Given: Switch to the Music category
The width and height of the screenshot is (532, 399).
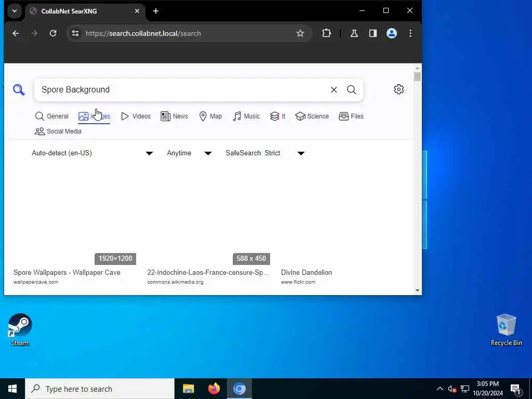Looking at the screenshot, I should pyautogui.click(x=246, y=116).
